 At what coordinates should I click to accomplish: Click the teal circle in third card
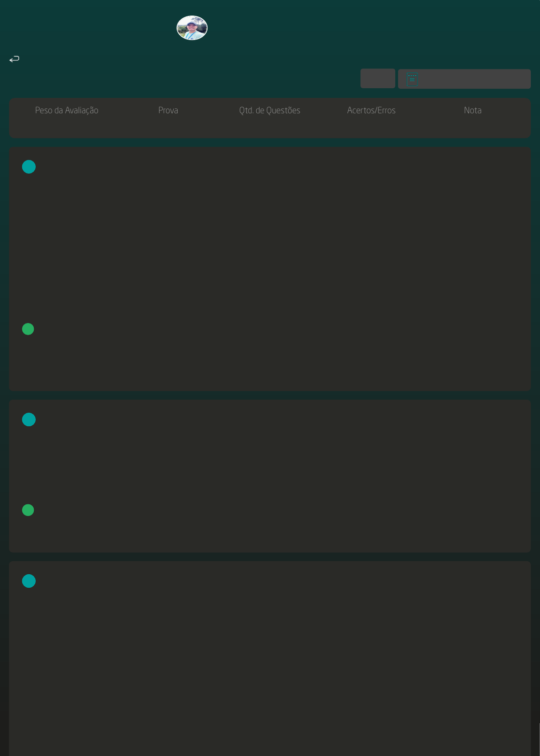pos(29,581)
